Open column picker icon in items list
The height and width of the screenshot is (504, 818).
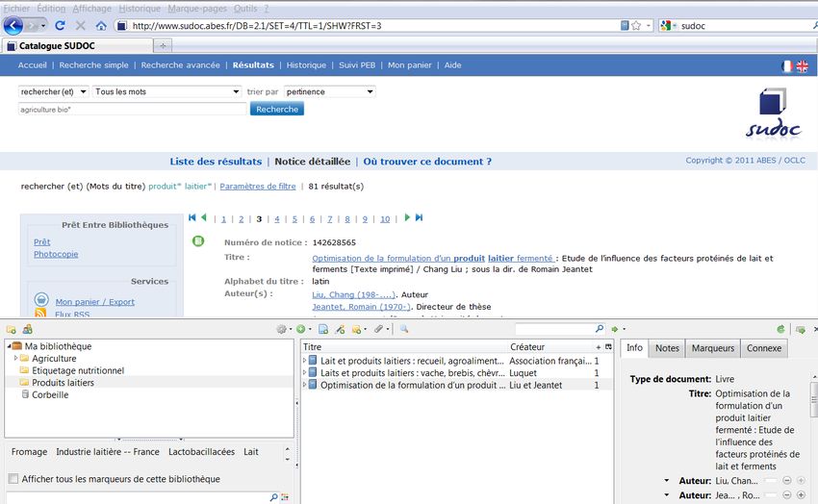(608, 346)
